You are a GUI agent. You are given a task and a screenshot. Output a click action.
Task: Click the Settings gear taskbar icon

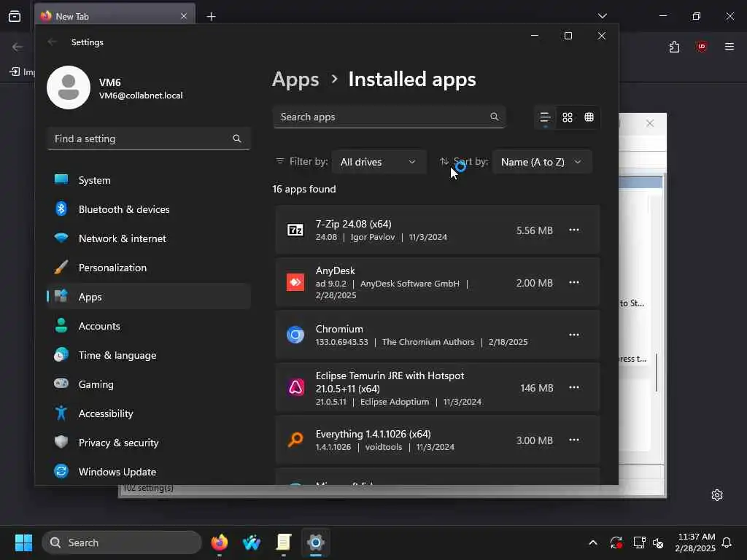point(315,542)
